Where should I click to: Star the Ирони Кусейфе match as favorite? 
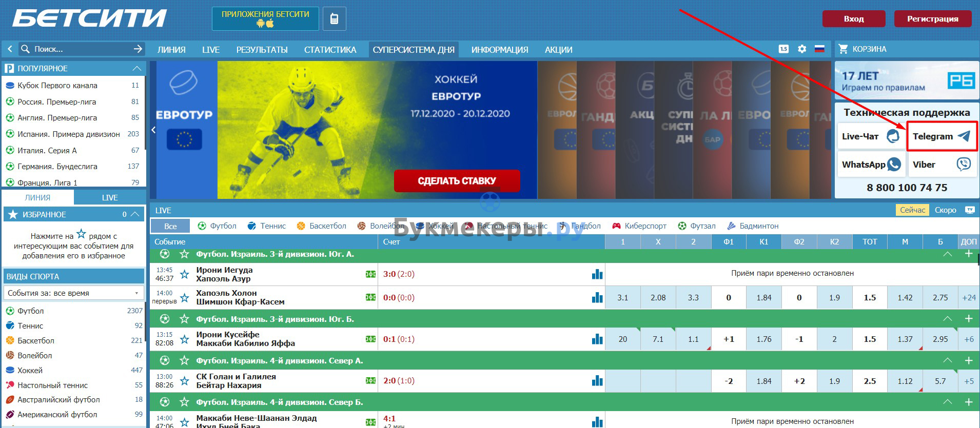[x=185, y=339]
